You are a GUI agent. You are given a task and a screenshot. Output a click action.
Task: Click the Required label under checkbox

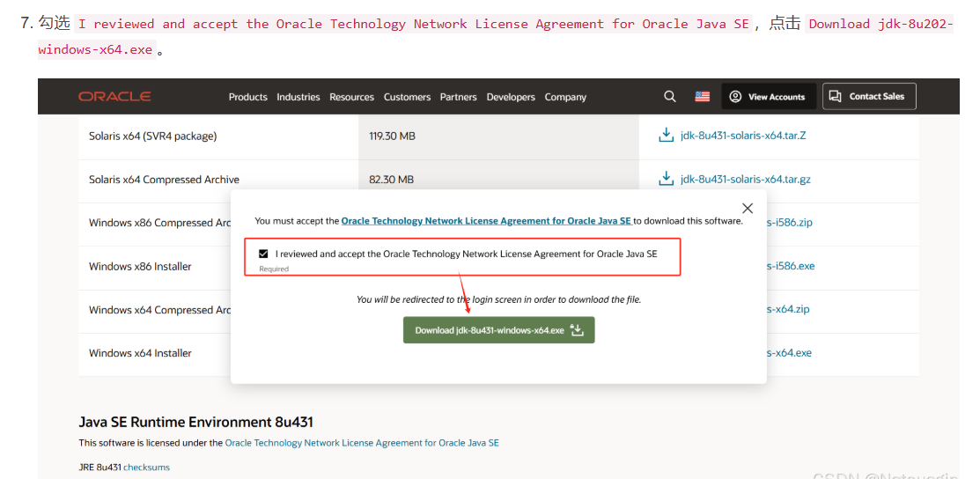275,269
